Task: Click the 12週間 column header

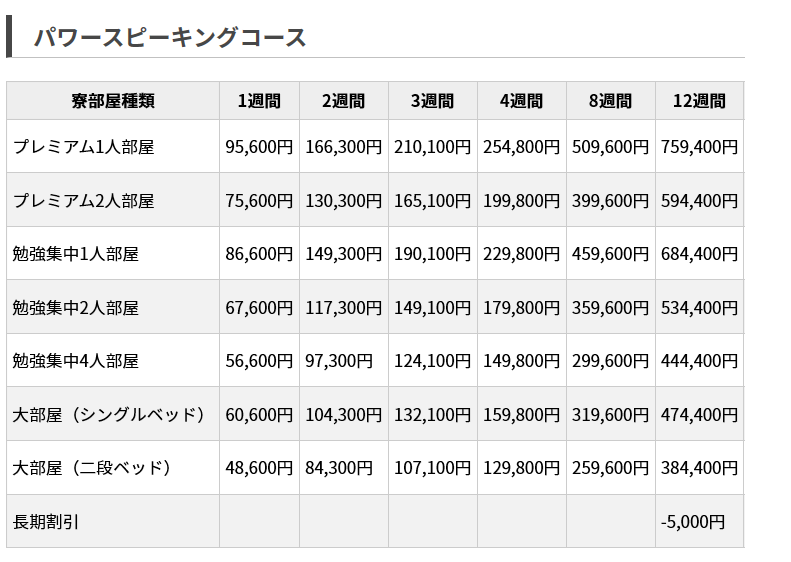Action: click(x=699, y=101)
